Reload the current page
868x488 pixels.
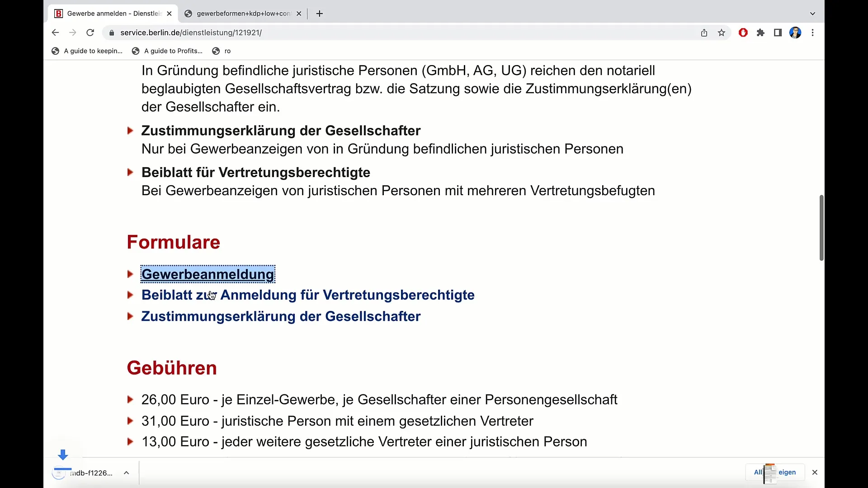coord(90,33)
